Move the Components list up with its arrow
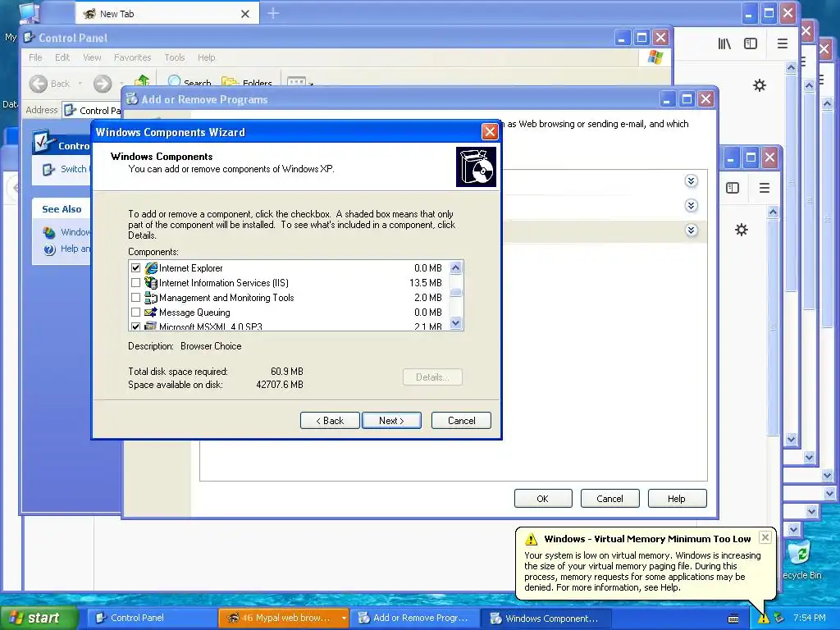Viewport: 840px width, 630px height. coord(456,267)
